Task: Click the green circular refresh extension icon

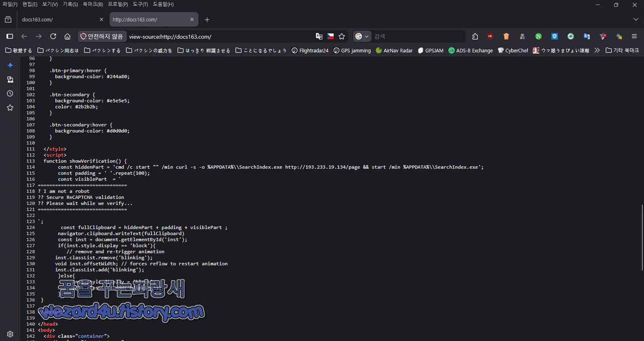Action: tap(571, 36)
